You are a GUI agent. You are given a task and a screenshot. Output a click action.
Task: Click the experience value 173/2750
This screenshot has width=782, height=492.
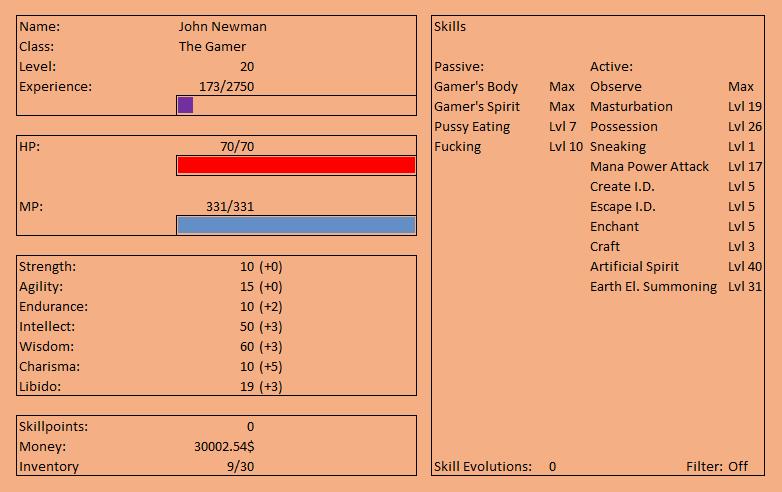click(226, 86)
